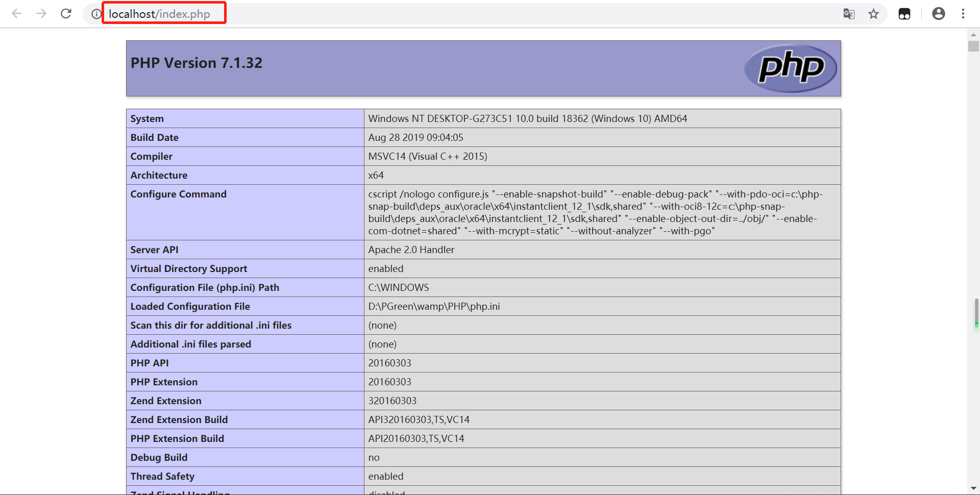Bookmark this page with star icon
Image resolution: width=980 pixels, height=495 pixels.
click(874, 14)
